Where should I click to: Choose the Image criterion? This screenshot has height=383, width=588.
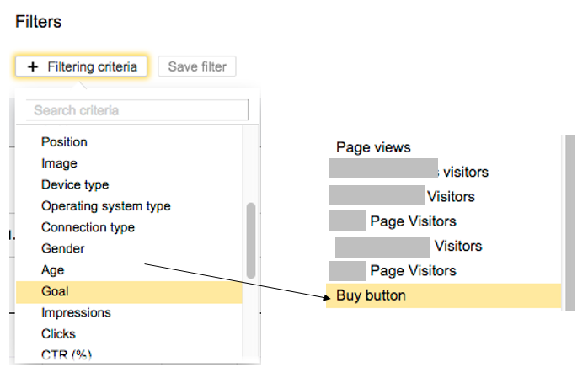point(59,163)
